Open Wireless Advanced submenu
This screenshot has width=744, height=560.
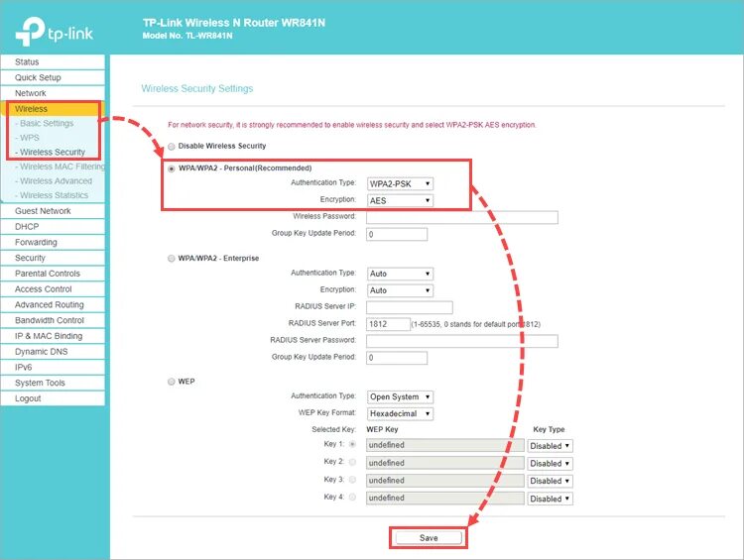click(x=56, y=181)
